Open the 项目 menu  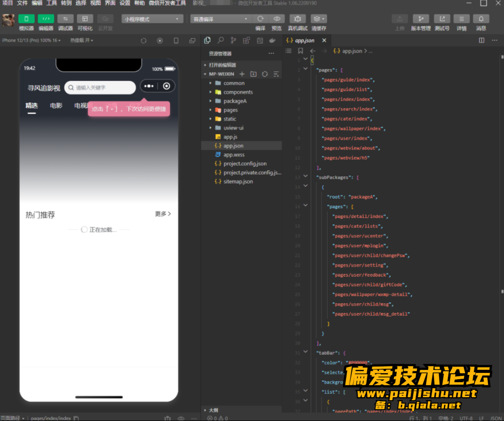[7, 3]
